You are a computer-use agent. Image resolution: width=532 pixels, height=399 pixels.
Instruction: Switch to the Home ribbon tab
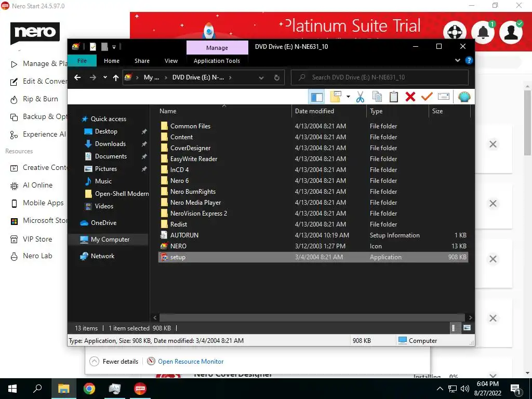tap(112, 61)
